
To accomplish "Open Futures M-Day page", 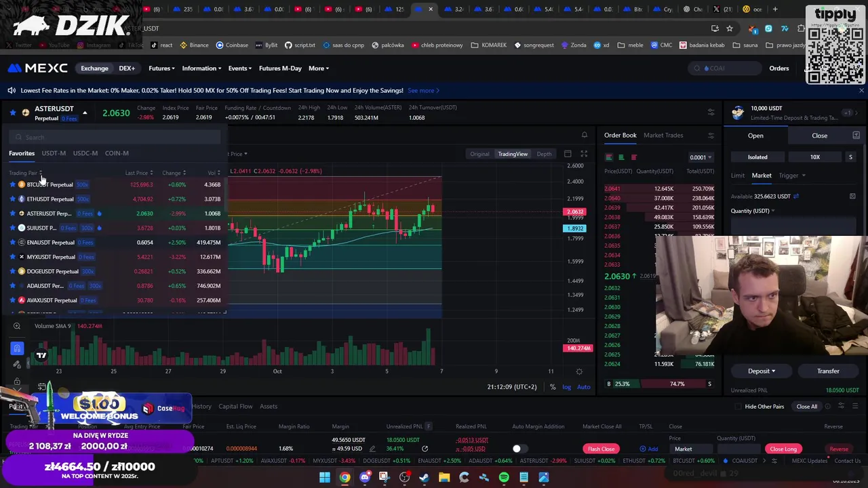I will (280, 68).
